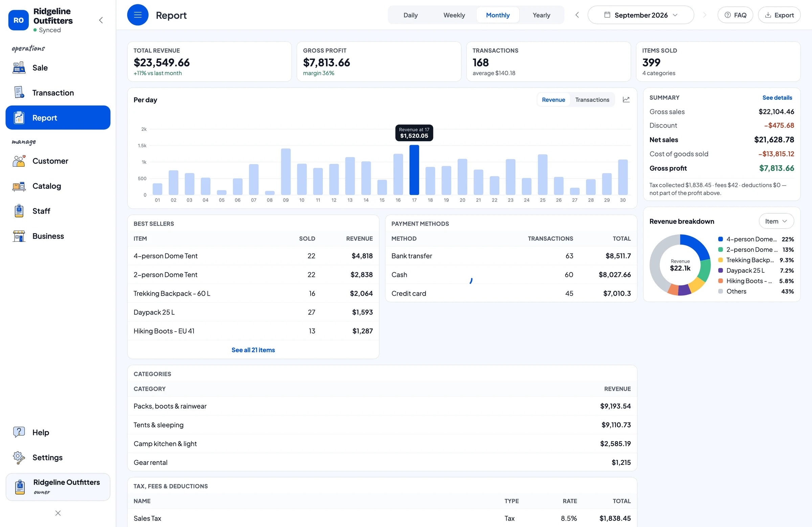The width and height of the screenshot is (812, 527).
Task: Switch chart to Revenue view
Action: tap(553, 99)
